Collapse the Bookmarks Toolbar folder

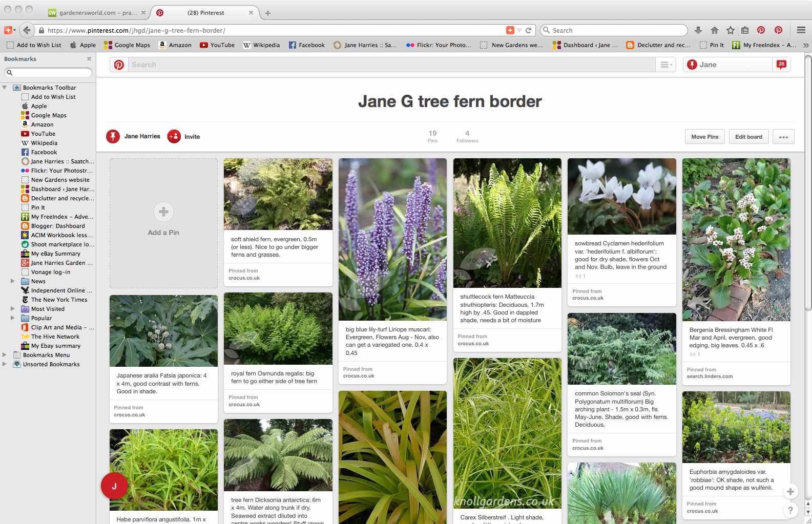pos(5,88)
